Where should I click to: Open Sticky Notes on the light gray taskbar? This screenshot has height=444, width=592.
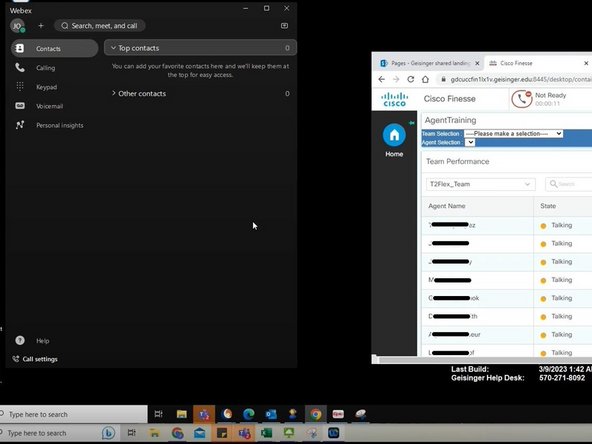222,433
